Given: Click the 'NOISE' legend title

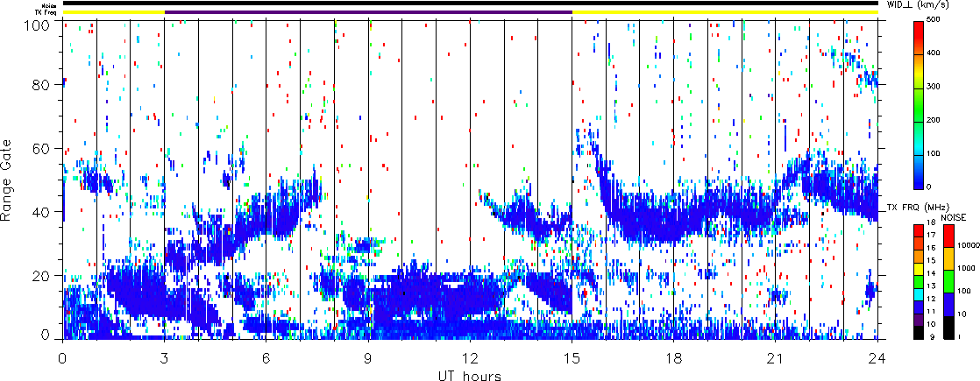Looking at the screenshot, I should point(954,217).
